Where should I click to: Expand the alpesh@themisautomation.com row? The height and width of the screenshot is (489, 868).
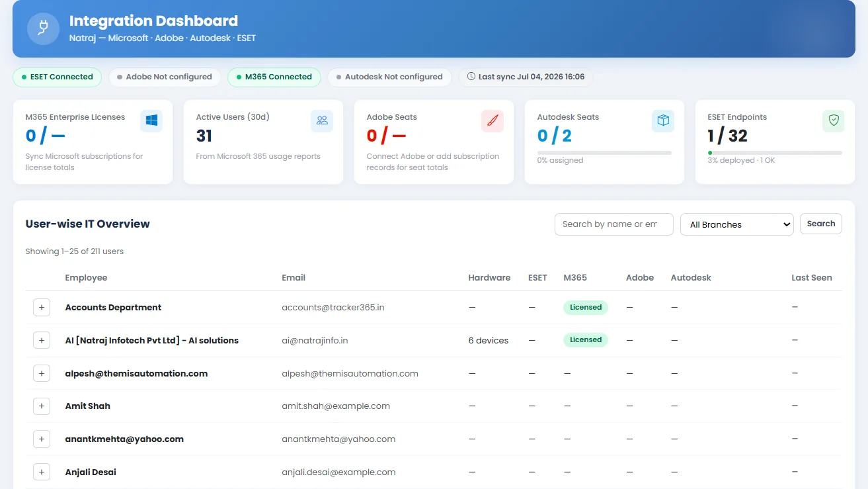pyautogui.click(x=42, y=373)
